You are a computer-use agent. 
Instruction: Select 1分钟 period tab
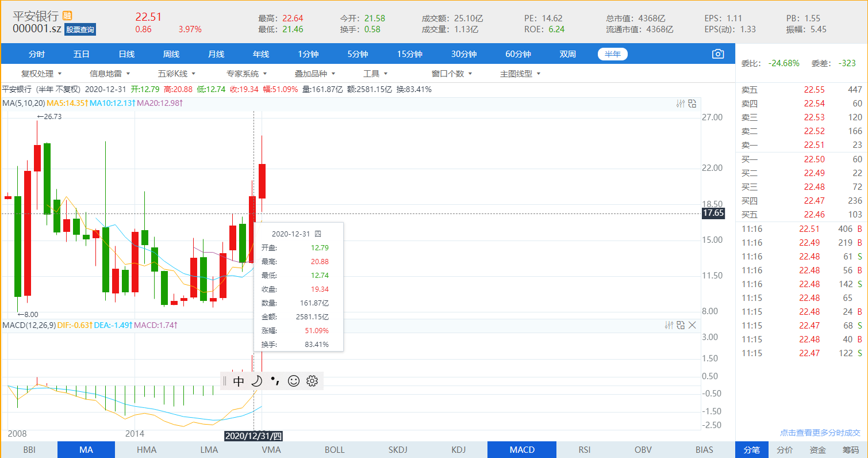(308, 54)
